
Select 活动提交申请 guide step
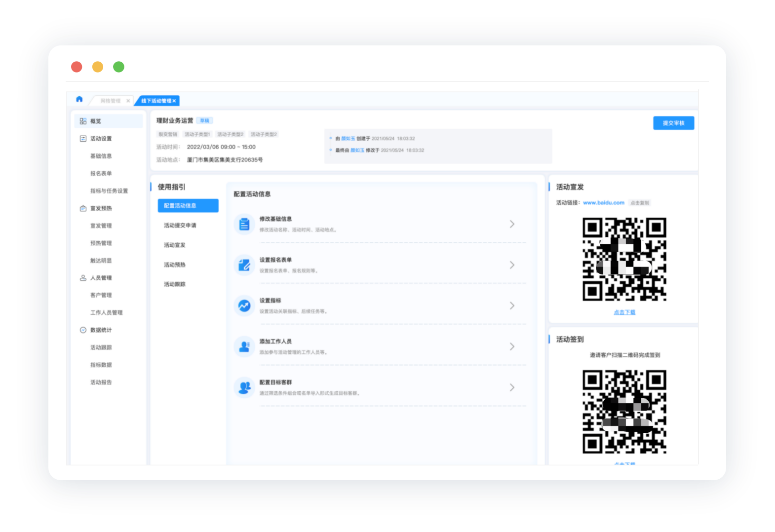click(x=180, y=226)
